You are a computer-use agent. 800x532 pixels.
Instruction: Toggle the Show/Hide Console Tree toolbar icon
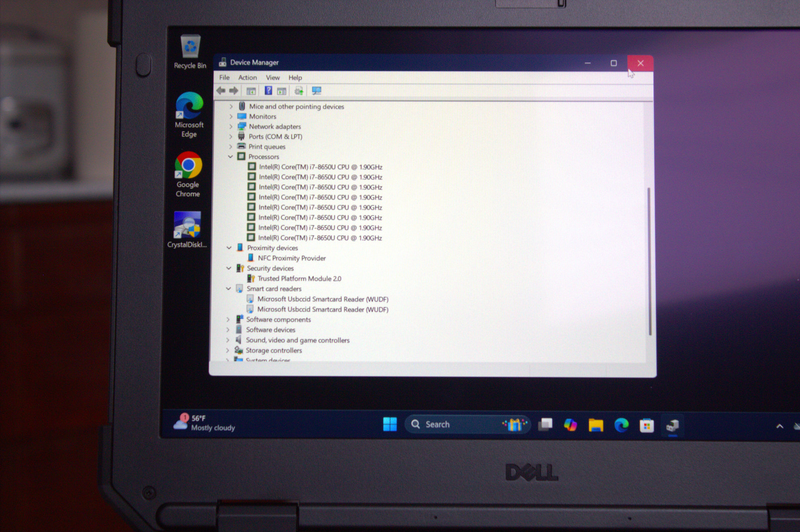coord(251,91)
